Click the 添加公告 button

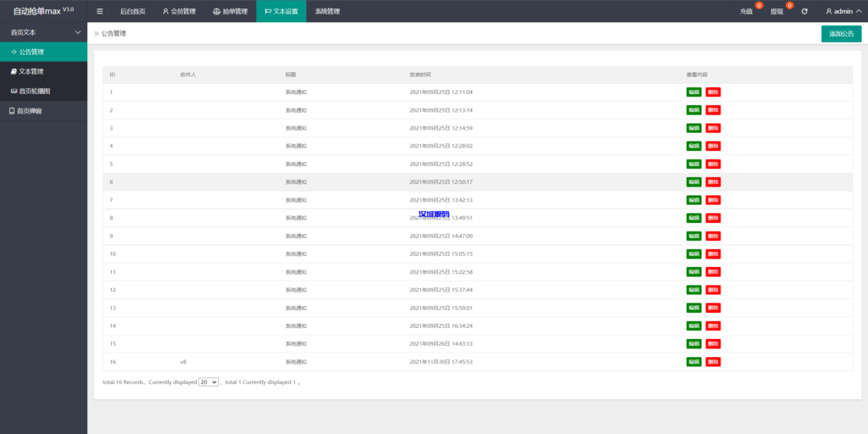pos(841,34)
